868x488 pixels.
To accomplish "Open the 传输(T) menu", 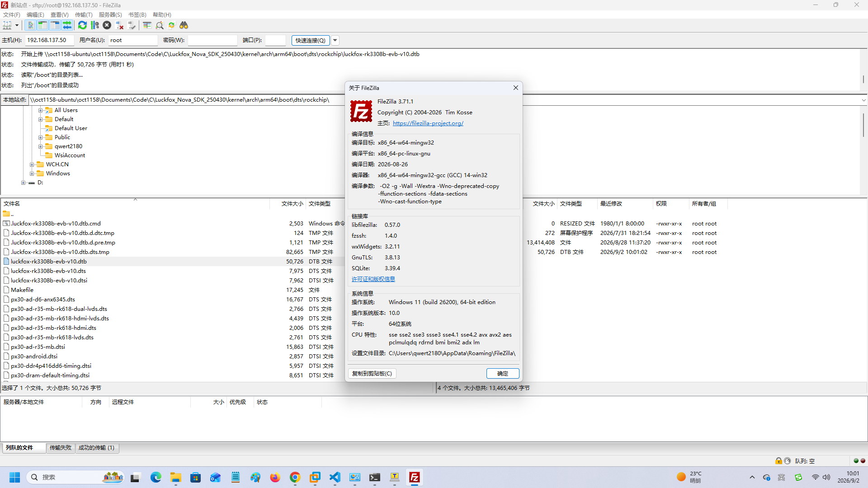I will point(84,15).
